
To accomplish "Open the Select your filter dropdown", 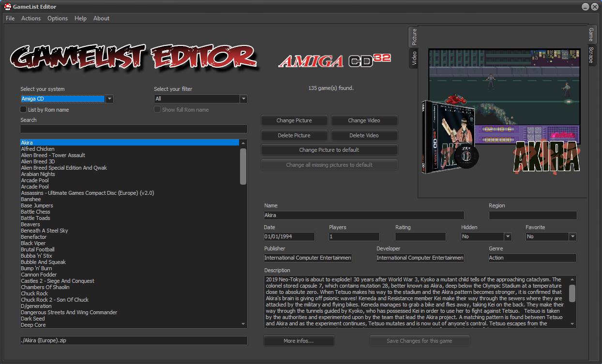I will pos(243,99).
